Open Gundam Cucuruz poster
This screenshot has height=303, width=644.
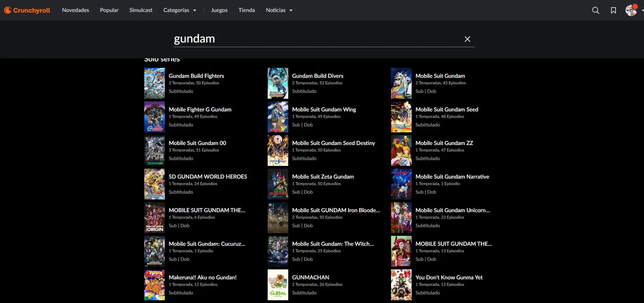click(155, 251)
